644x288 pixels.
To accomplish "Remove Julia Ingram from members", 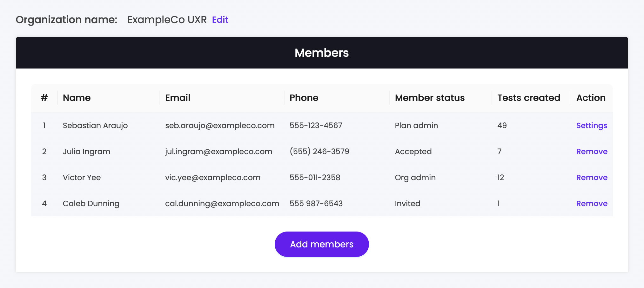I will [x=592, y=152].
